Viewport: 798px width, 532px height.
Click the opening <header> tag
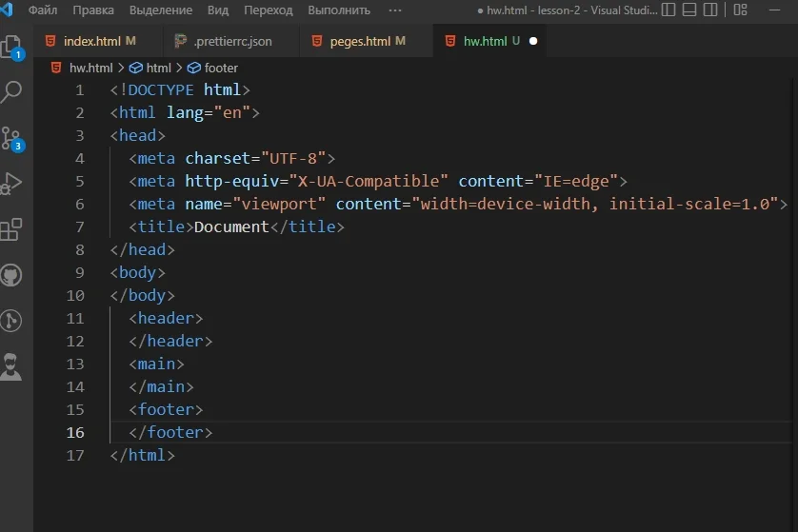[166, 319]
